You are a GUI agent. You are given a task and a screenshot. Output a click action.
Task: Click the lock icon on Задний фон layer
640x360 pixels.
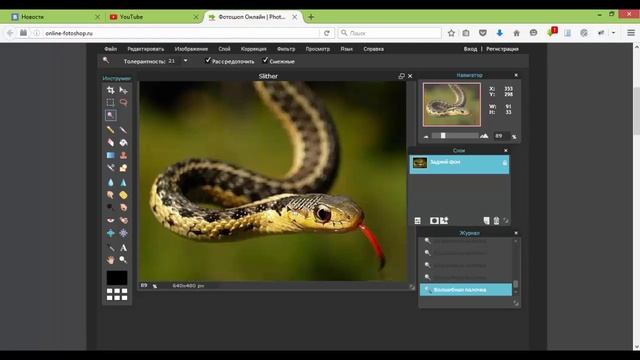pos(504,163)
